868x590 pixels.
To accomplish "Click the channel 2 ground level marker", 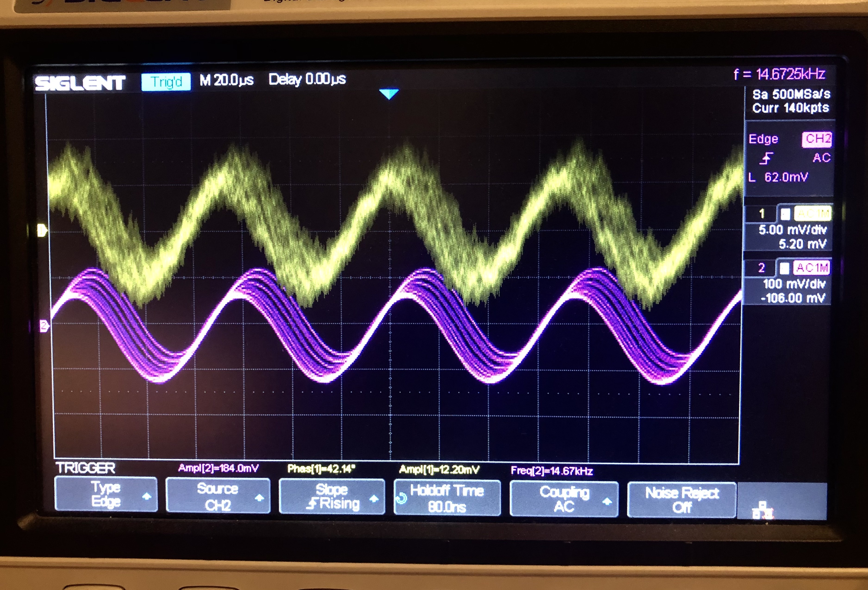I will 44,326.
